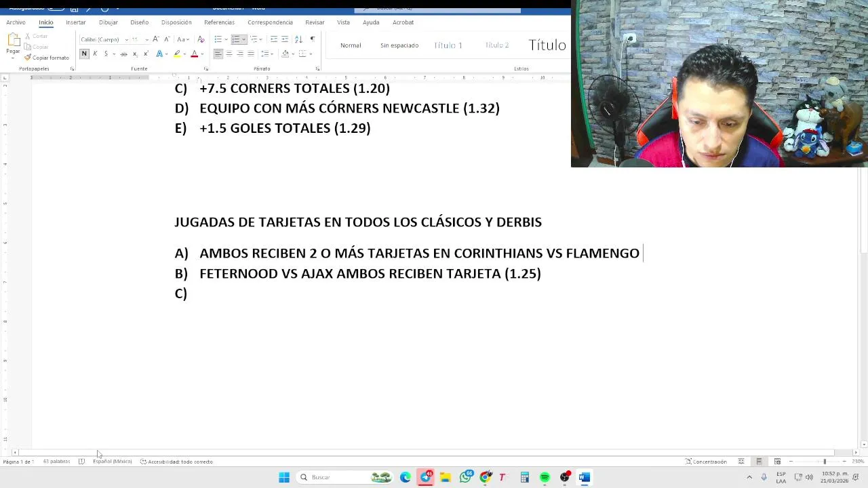Open Portapapeles dialog launcher
868x488 pixels.
tap(73, 68)
